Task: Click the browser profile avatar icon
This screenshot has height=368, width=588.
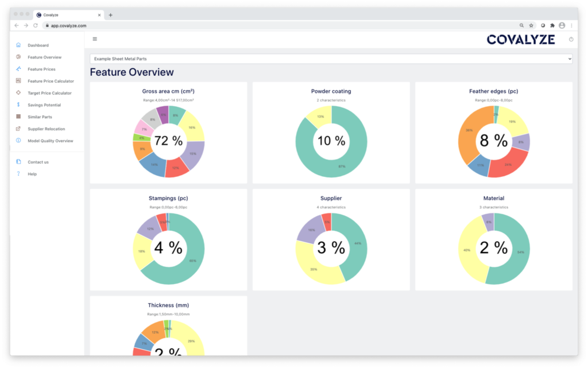Action: pos(562,25)
